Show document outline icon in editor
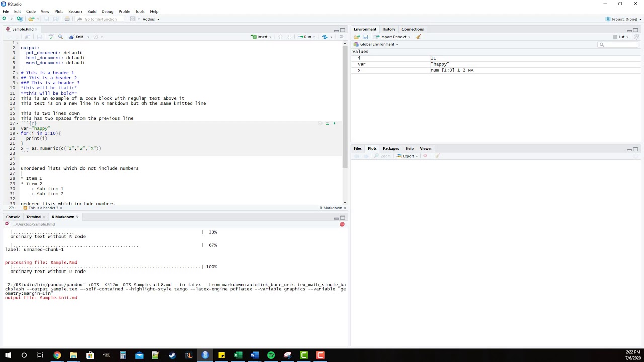The height and width of the screenshot is (362, 644). click(x=342, y=37)
